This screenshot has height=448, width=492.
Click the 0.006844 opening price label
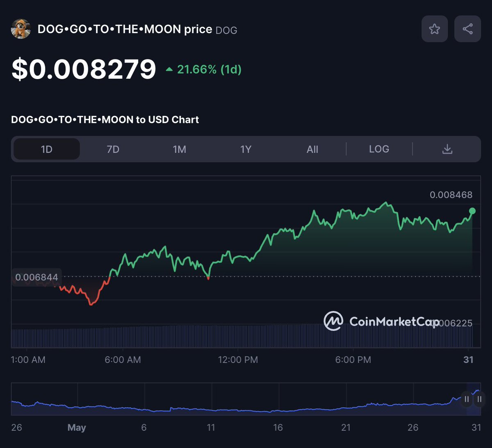(36, 277)
